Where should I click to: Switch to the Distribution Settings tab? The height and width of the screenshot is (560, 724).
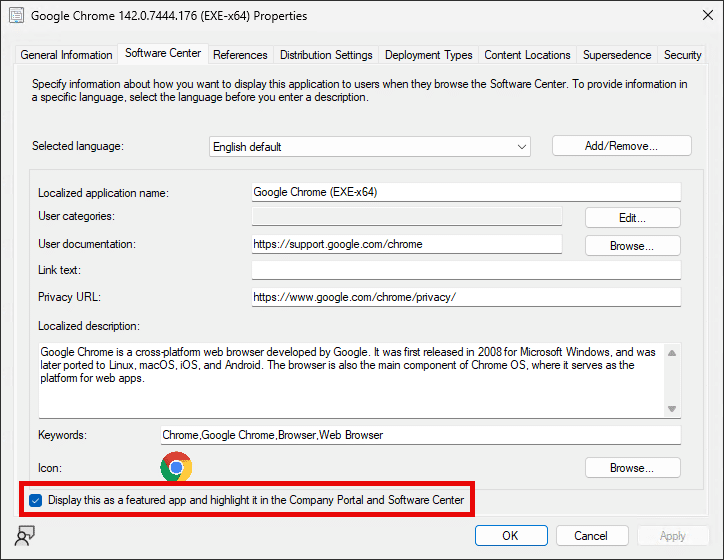point(326,55)
